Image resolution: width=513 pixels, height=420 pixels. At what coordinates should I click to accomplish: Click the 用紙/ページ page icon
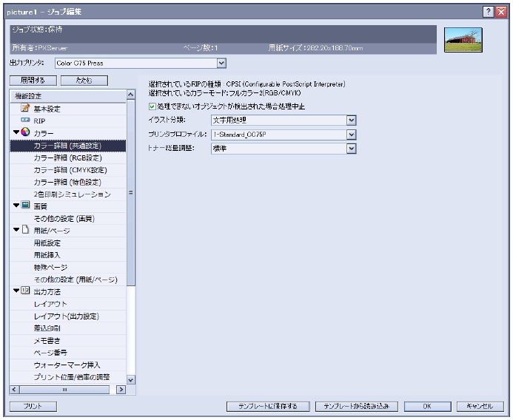coord(25,229)
